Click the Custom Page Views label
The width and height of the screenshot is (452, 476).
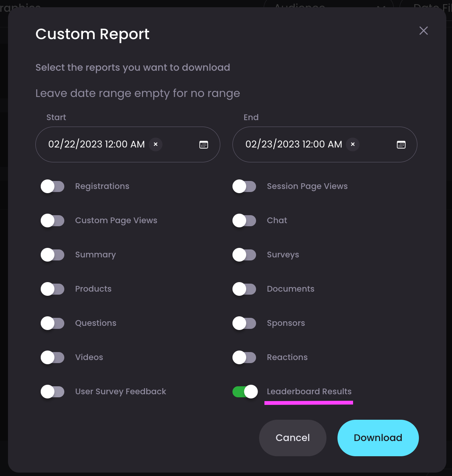point(116,221)
